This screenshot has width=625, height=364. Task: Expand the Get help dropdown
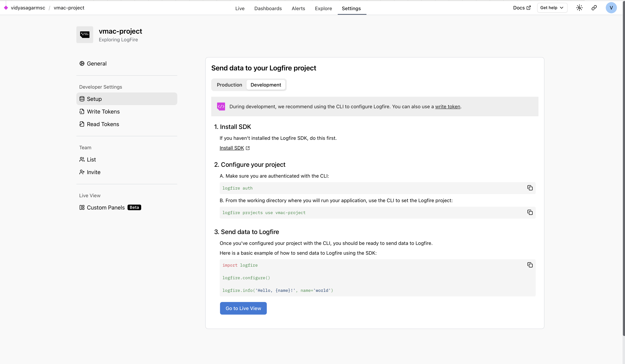coord(552,8)
